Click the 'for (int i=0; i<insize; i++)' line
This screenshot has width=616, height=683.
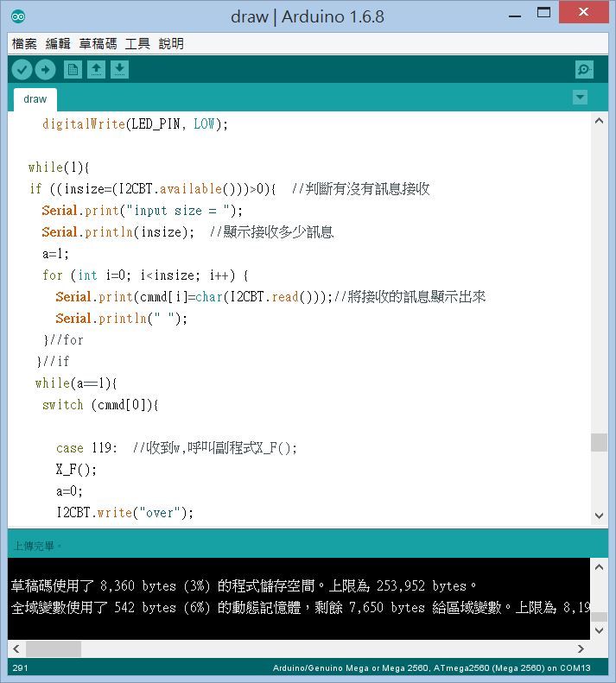[146, 275]
